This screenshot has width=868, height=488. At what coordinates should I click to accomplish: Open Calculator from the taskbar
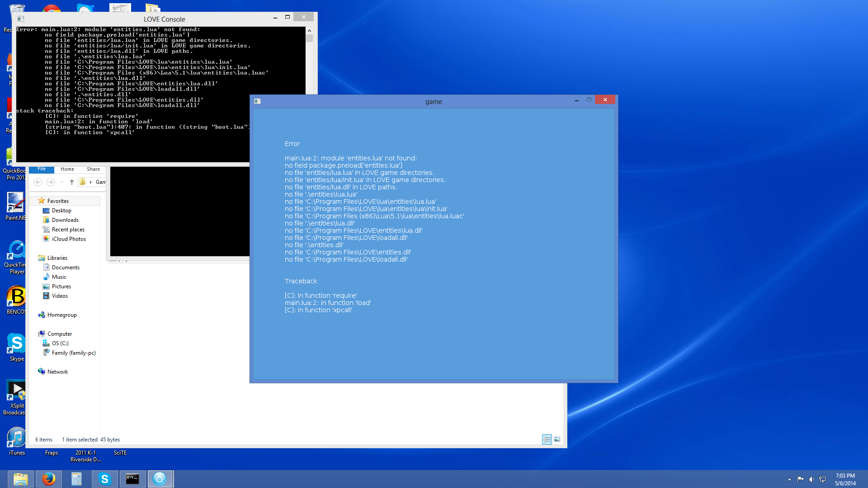point(77,479)
